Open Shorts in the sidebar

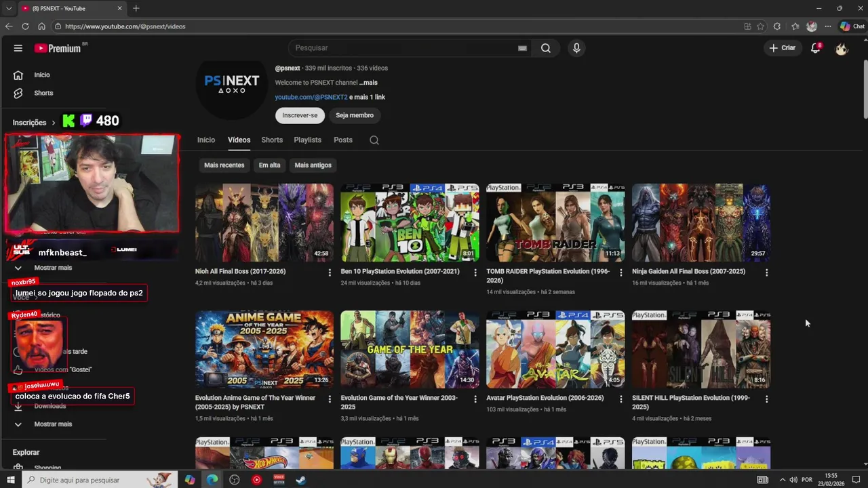click(x=43, y=93)
